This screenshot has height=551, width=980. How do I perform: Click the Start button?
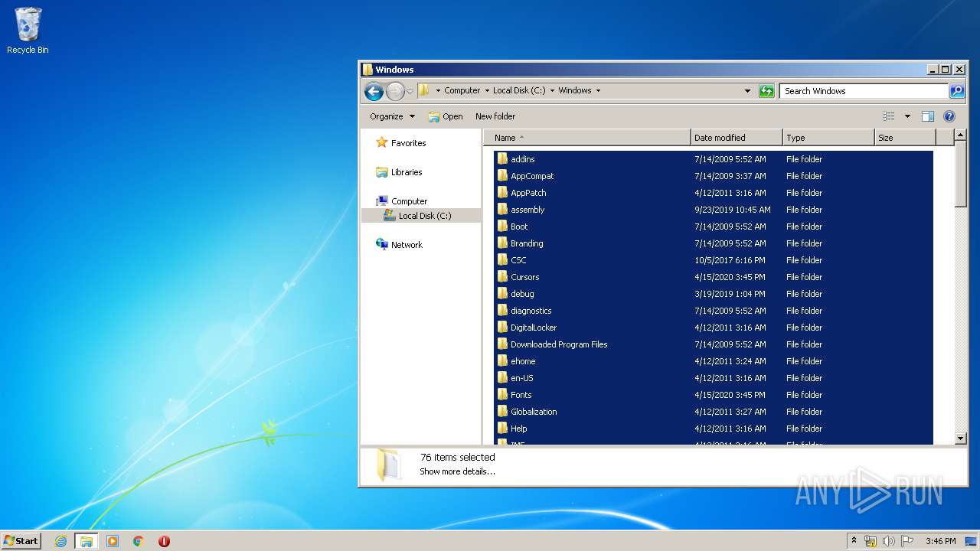click(21, 540)
